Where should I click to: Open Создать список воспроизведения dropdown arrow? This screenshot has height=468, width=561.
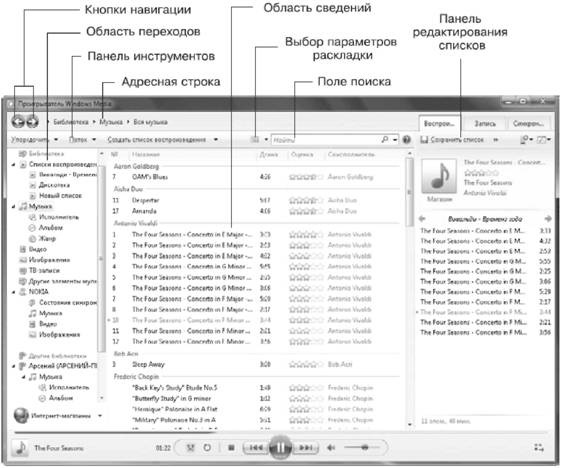coord(216,140)
